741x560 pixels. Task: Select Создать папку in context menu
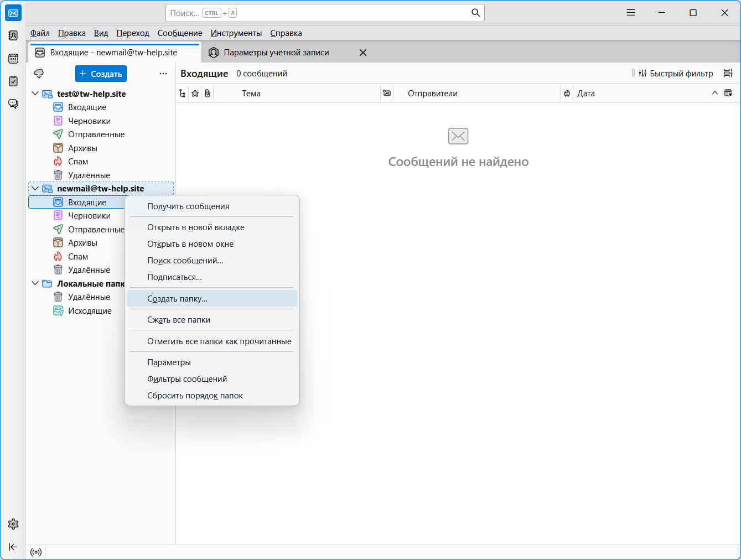(x=212, y=299)
